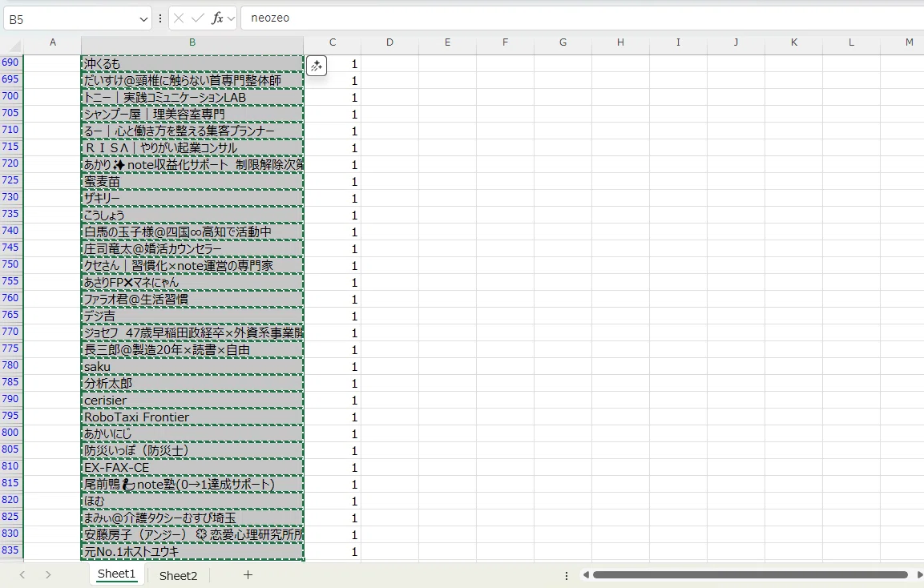Select column H header
This screenshot has width=924, height=588.
point(620,42)
